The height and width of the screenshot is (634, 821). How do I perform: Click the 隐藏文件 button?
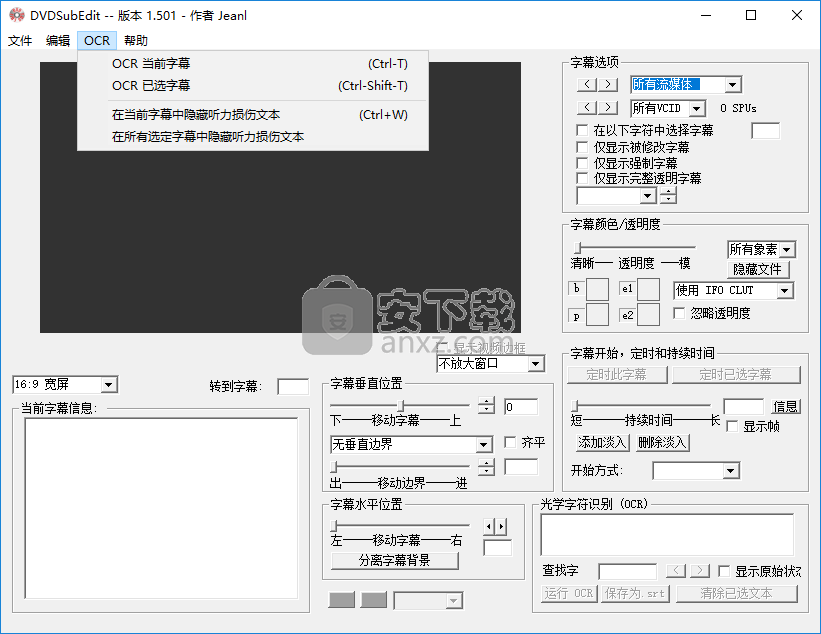(x=758, y=270)
